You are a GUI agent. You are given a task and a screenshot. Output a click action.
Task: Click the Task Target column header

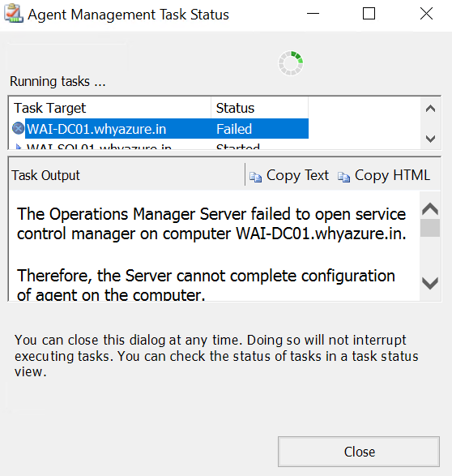click(110, 108)
